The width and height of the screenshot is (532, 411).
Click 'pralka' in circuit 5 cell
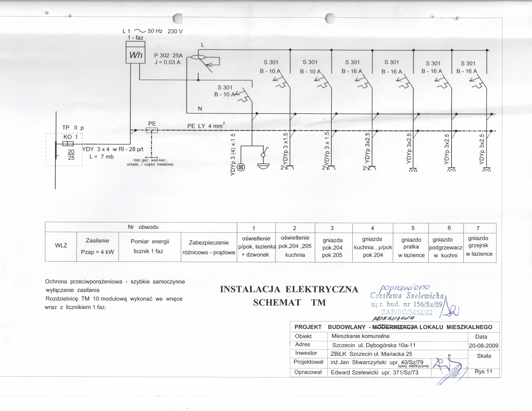[x=411, y=247]
